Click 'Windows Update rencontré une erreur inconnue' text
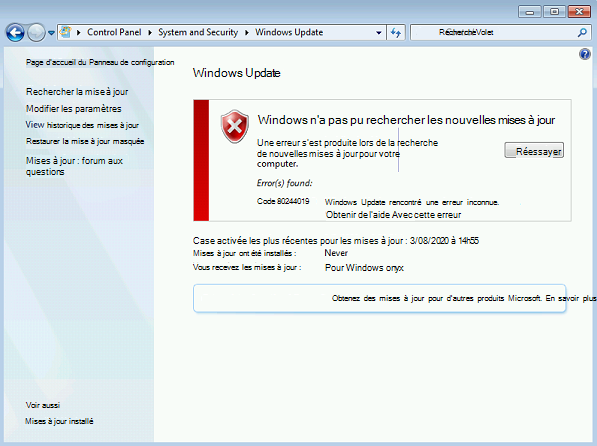This screenshot has width=597, height=446. (x=412, y=202)
